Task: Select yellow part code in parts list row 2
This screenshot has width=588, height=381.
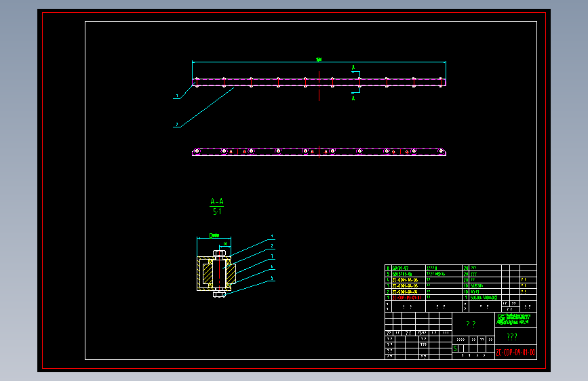Action: pyautogui.click(x=405, y=292)
